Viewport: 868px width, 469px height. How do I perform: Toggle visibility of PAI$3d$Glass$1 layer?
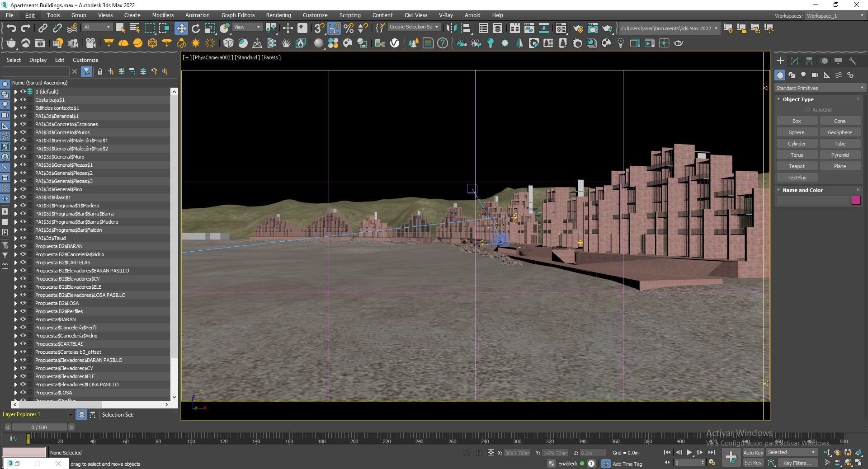(23, 197)
